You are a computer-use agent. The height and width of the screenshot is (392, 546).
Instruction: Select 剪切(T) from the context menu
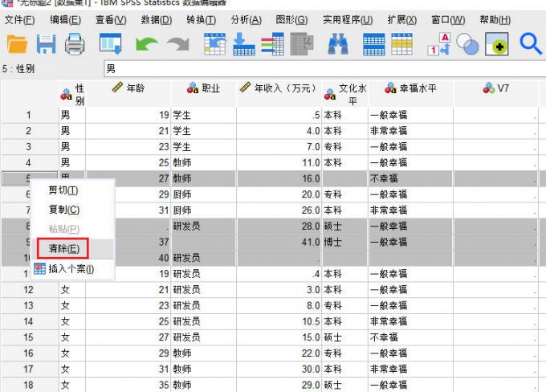pos(63,190)
